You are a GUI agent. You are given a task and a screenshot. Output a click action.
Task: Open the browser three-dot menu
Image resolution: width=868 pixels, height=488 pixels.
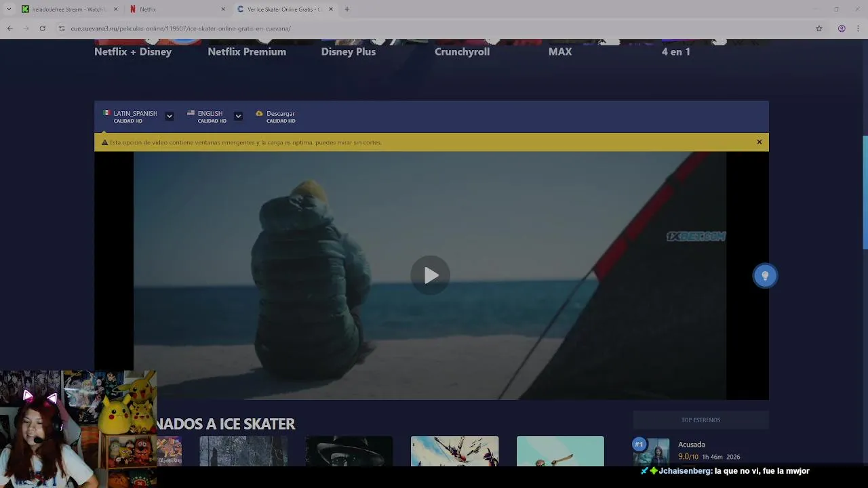click(859, 28)
